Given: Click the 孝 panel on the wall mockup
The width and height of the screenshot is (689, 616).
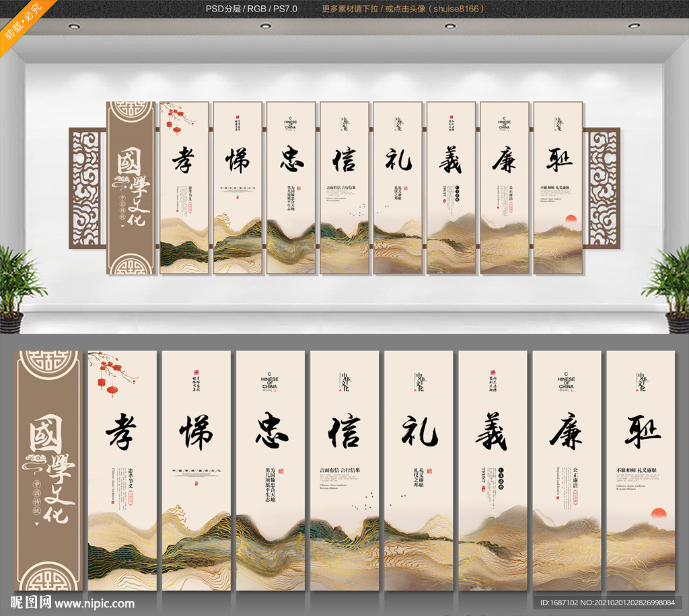Looking at the screenshot, I should tap(184, 188).
